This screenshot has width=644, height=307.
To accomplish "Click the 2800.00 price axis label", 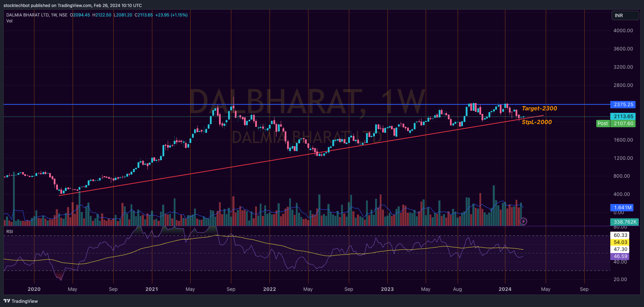I will [623, 85].
